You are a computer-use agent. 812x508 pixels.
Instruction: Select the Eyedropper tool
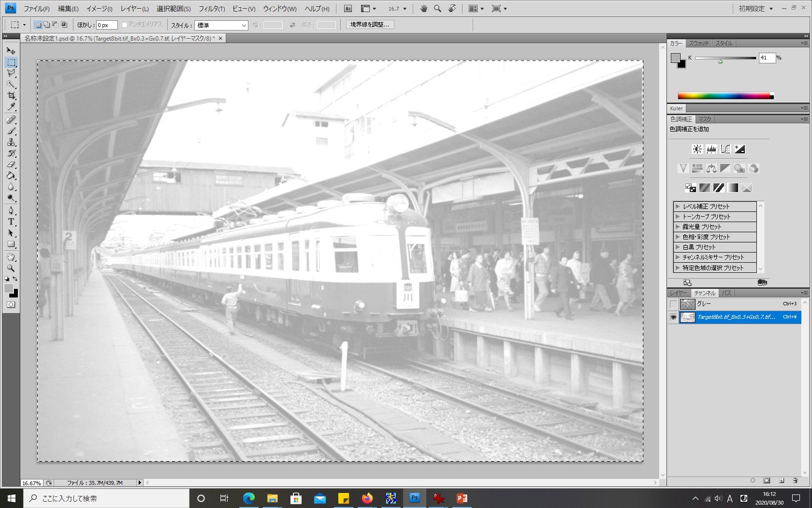click(11, 106)
